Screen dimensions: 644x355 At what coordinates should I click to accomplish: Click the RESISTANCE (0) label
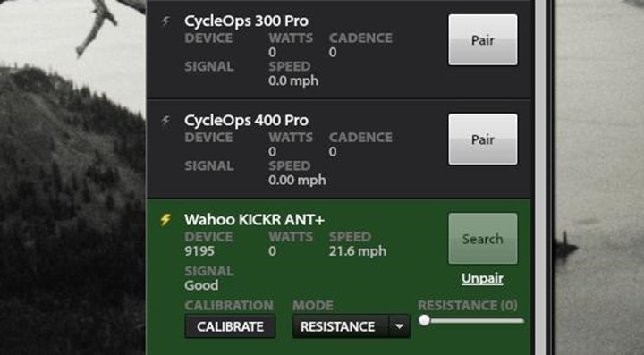click(468, 305)
